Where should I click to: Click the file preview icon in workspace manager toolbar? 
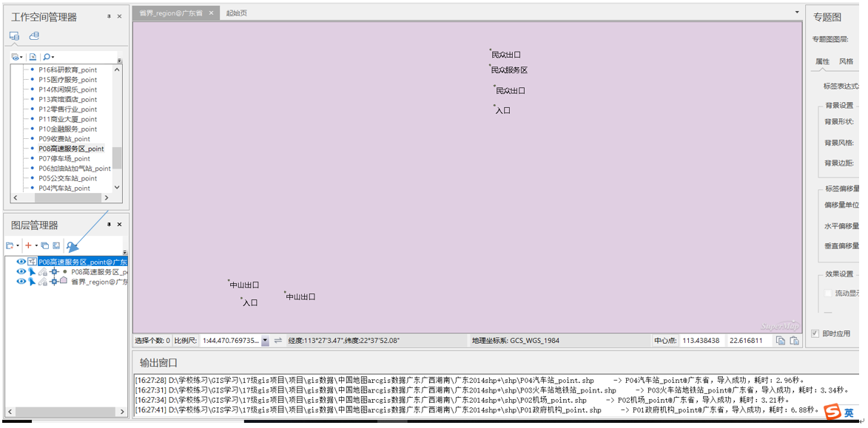pos(33,57)
